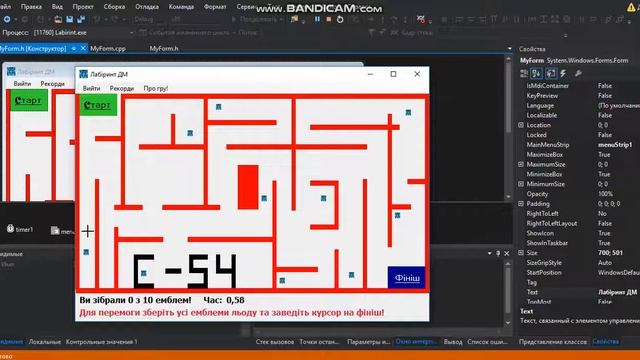Click the emblem below the black plus cursor

coord(86,252)
